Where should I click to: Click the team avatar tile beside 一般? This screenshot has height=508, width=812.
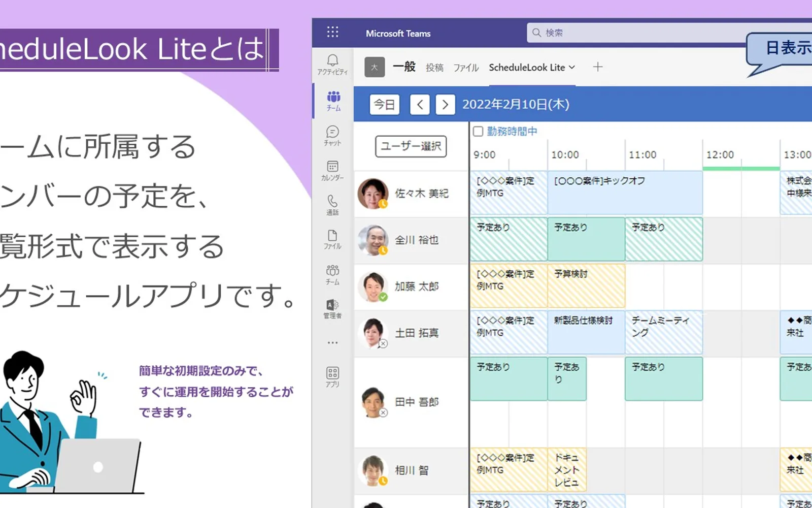click(375, 67)
